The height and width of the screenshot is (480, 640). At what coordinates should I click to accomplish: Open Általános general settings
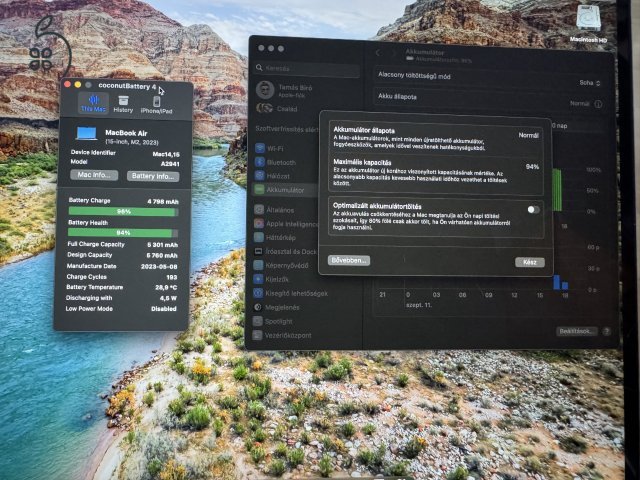(x=274, y=210)
